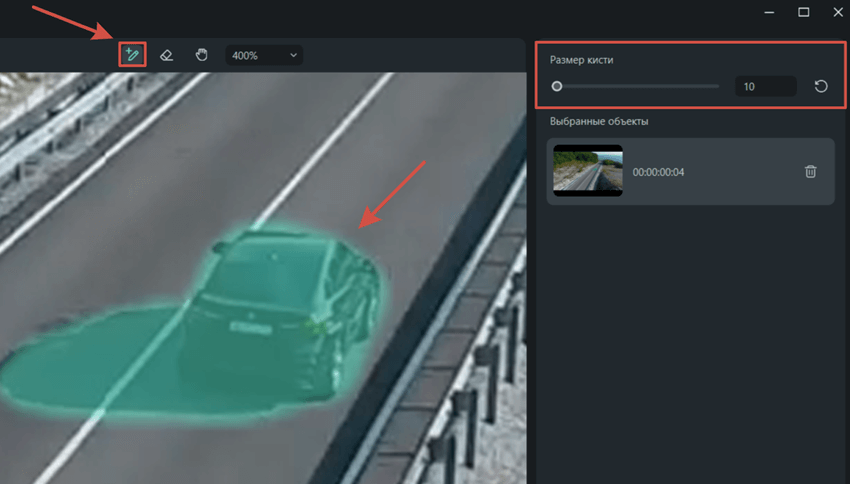
Task: Open the 400% zoom level dropdown
Action: coord(264,55)
